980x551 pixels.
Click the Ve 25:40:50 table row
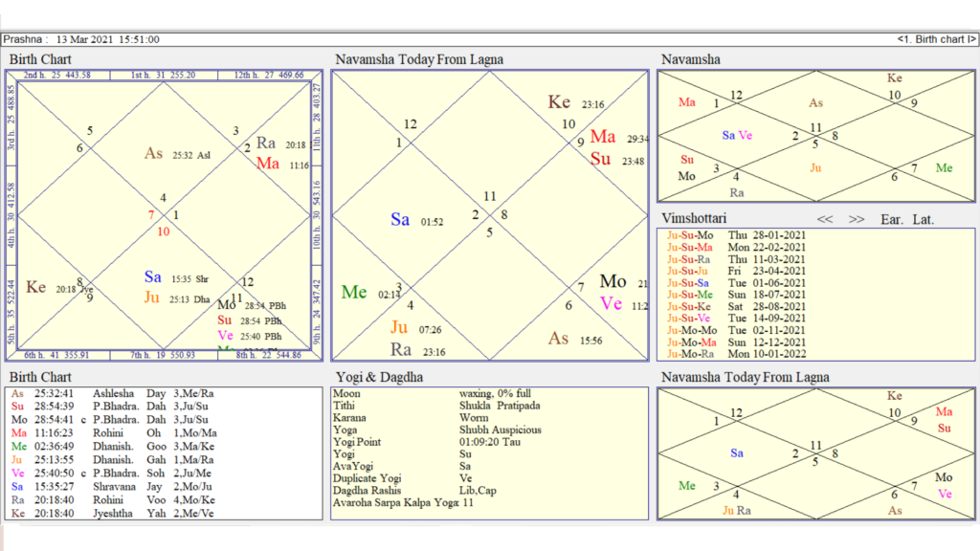coord(111,474)
